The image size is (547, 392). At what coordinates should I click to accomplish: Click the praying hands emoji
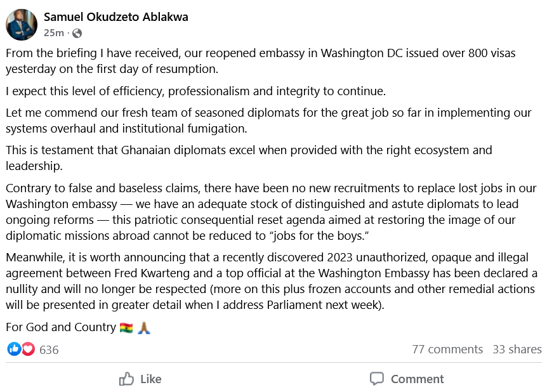144,327
